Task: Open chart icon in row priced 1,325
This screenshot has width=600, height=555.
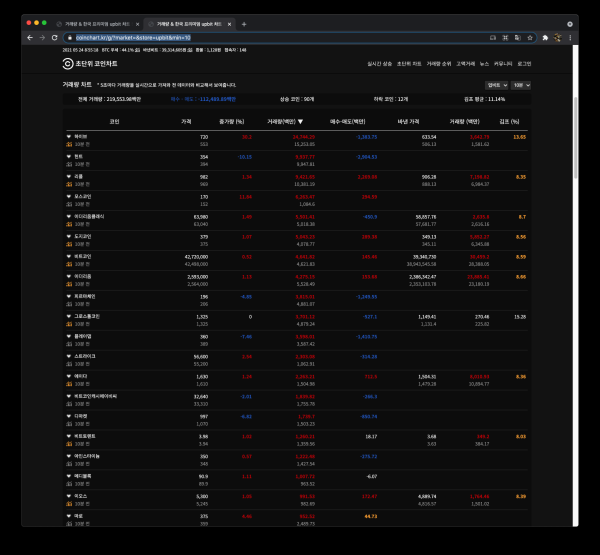Action: pos(69,324)
